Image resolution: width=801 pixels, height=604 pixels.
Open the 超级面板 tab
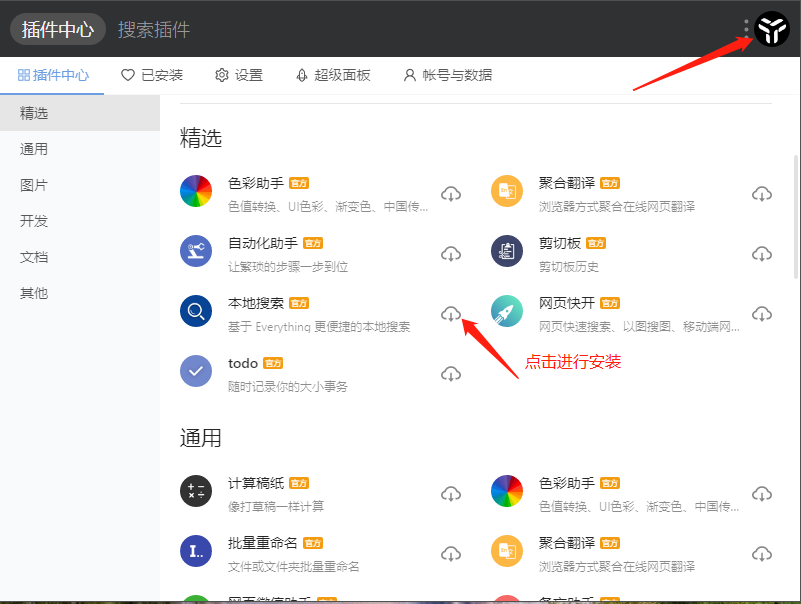(333, 75)
